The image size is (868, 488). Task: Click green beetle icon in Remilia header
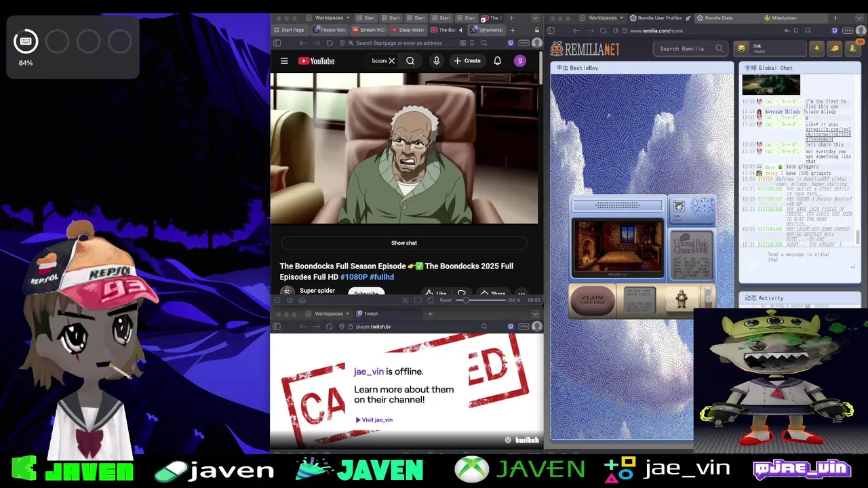[817, 48]
